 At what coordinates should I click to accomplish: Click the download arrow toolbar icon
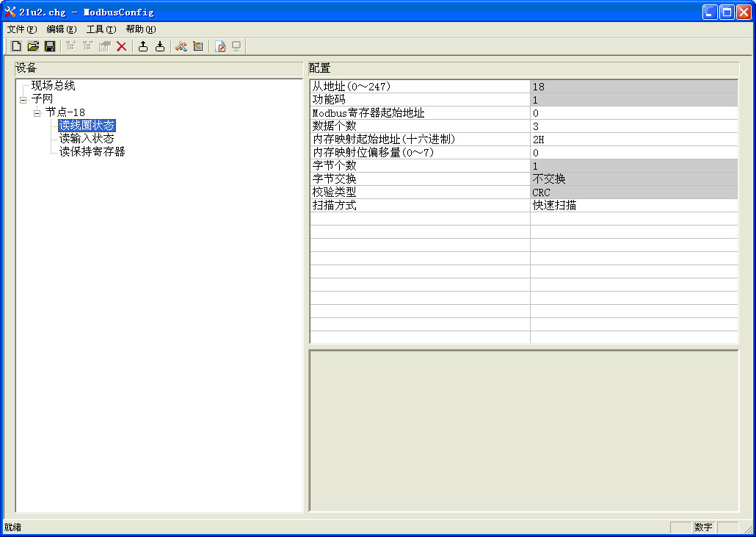point(160,46)
